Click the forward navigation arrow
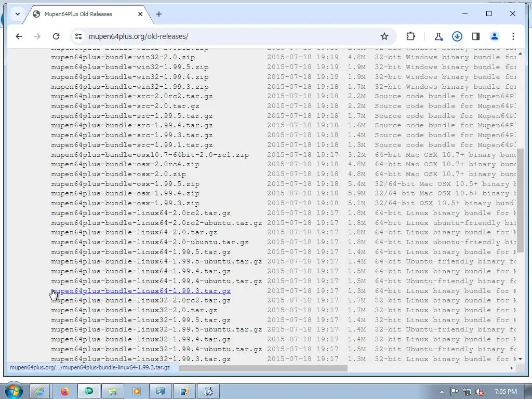 pos(37,36)
